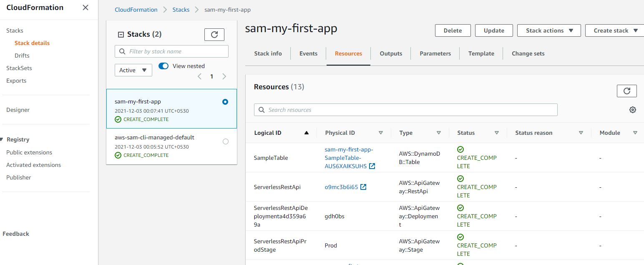This screenshot has height=265, width=644.
Task: Open external link icon next to SampleTable physical ID
Action: (372, 166)
